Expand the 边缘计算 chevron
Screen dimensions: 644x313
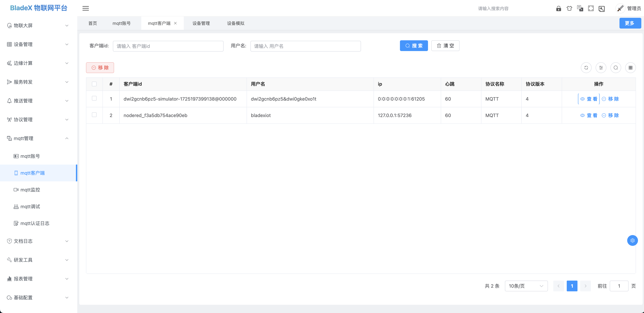click(x=67, y=63)
